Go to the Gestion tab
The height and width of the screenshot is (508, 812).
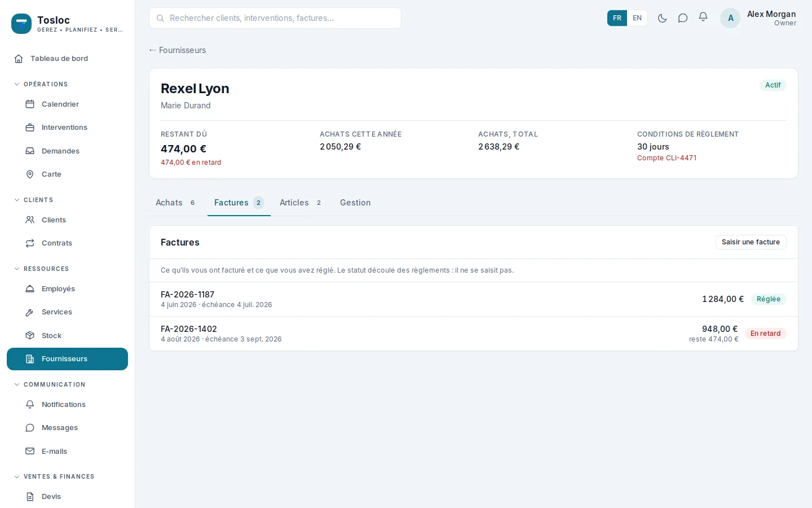355,203
